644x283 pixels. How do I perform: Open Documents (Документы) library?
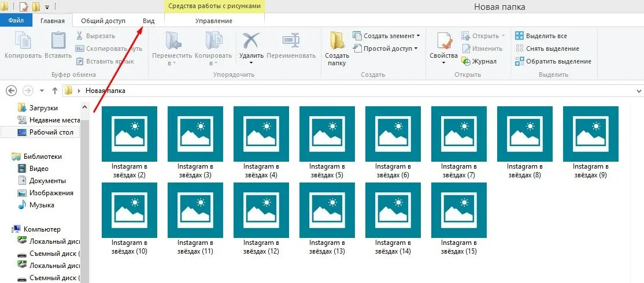pos(42,181)
